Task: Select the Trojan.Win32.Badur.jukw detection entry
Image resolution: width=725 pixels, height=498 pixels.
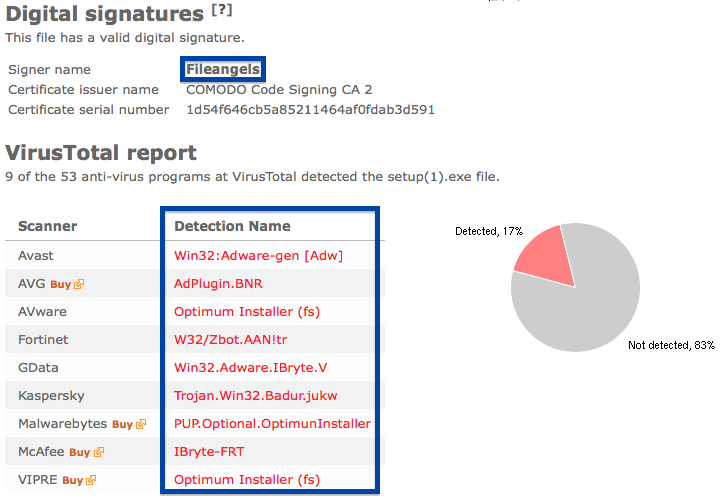Action: (x=256, y=396)
